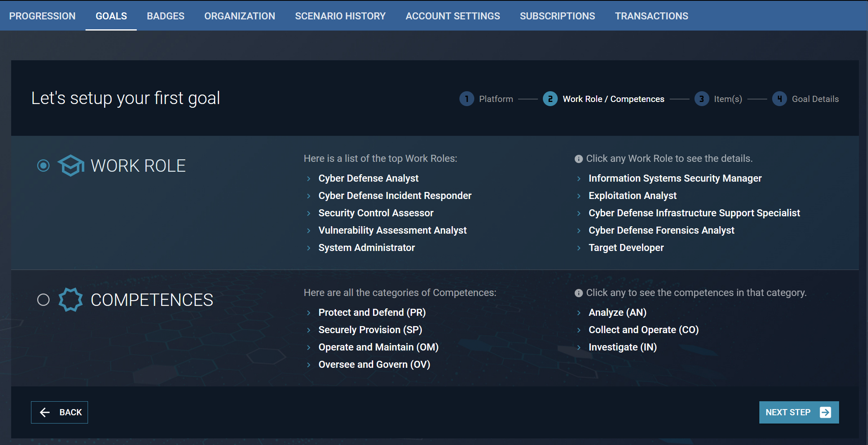Expand the Protect and Defend (PR) category
868x445 pixels.
309,312
